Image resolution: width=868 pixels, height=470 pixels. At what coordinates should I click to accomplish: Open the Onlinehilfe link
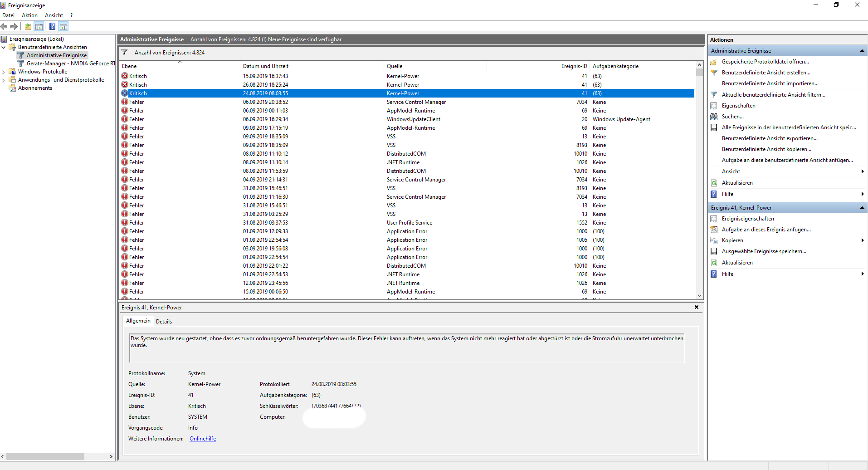[203, 439]
